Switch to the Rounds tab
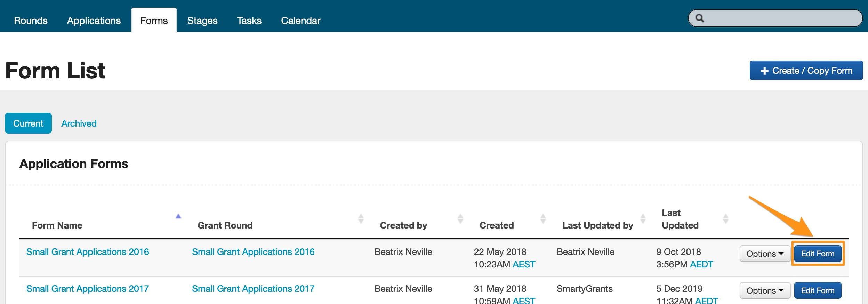 [31, 21]
